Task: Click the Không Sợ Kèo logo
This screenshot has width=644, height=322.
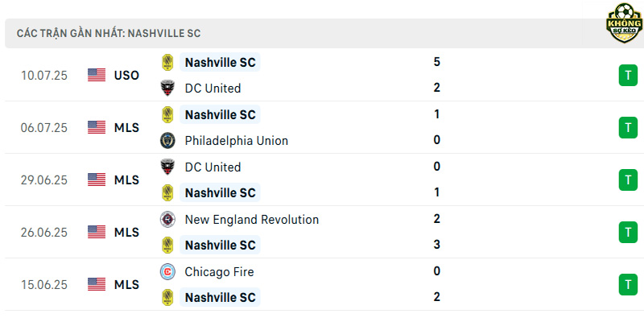Action: (x=624, y=23)
